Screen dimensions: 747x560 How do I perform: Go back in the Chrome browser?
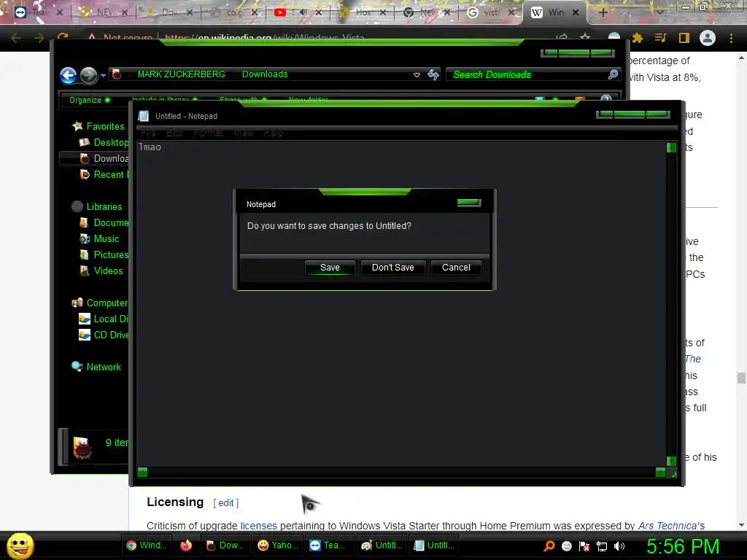[x=16, y=38]
